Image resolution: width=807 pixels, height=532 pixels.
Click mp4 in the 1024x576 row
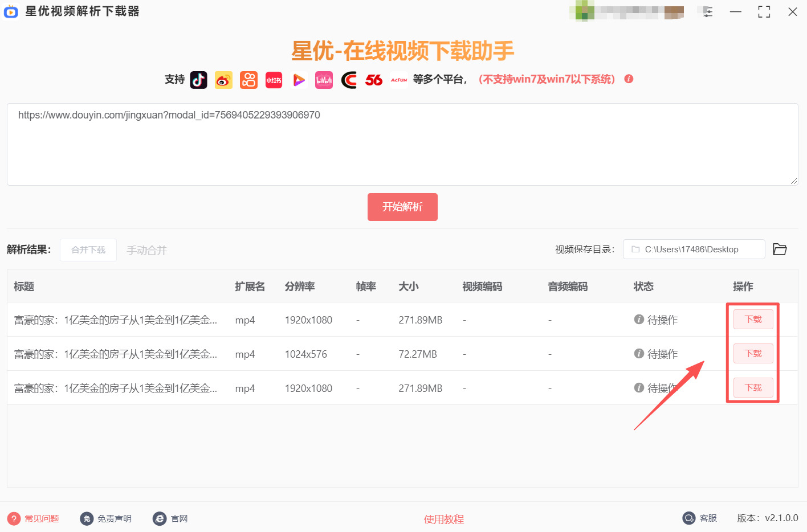click(x=245, y=354)
